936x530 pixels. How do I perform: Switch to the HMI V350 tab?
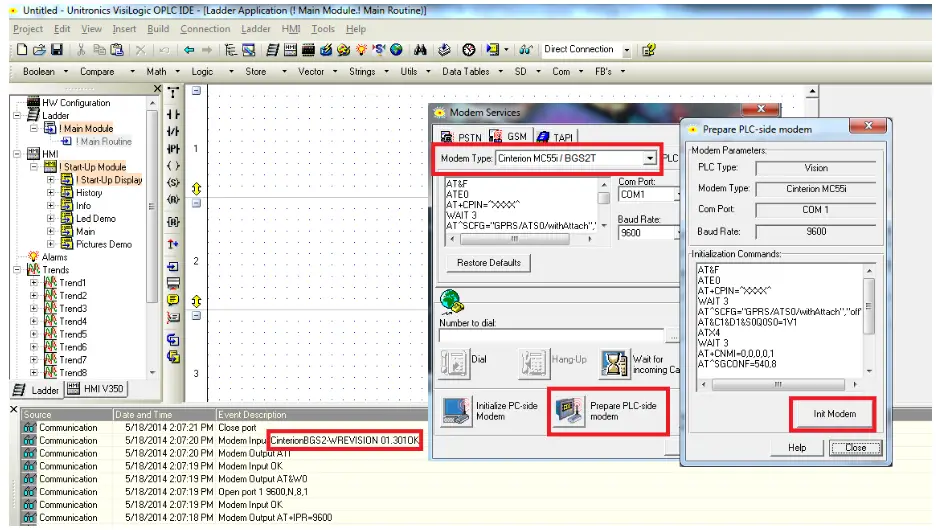point(96,389)
